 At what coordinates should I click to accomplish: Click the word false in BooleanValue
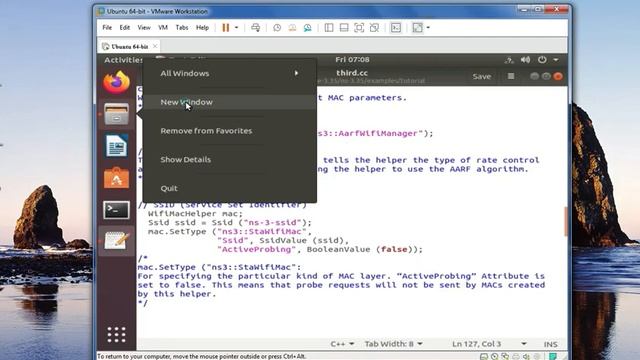(394, 249)
